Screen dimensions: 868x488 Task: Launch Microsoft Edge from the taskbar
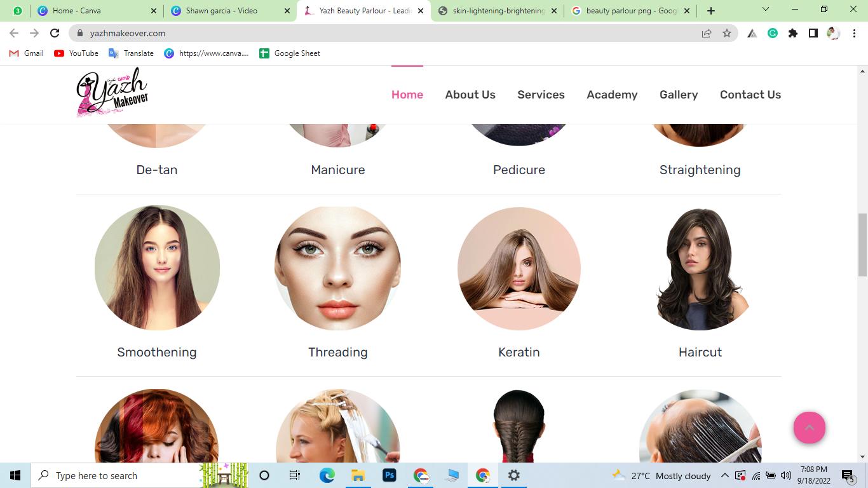pos(327,475)
